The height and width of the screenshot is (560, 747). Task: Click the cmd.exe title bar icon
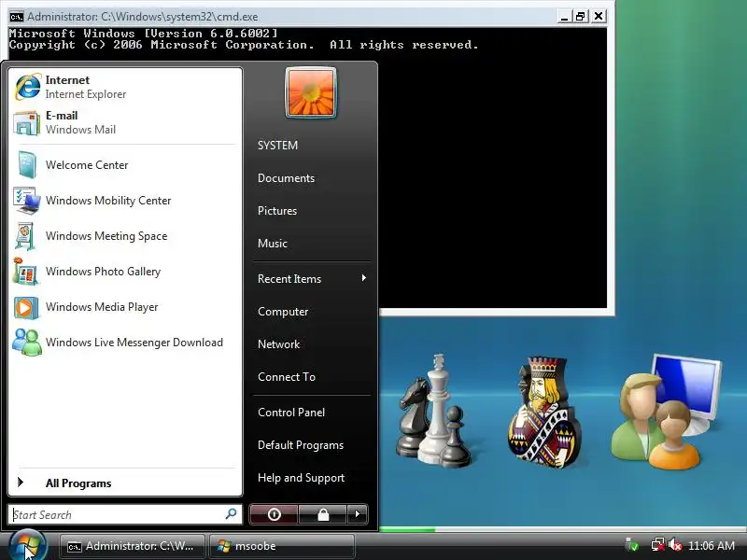click(x=16, y=17)
